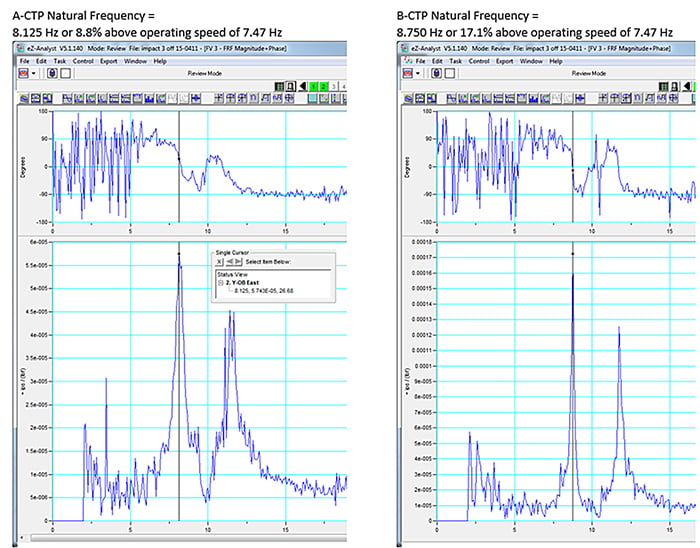The width and height of the screenshot is (700, 548).
Task: Click cursor peak marker in right magnitude plot
Action: point(573,253)
